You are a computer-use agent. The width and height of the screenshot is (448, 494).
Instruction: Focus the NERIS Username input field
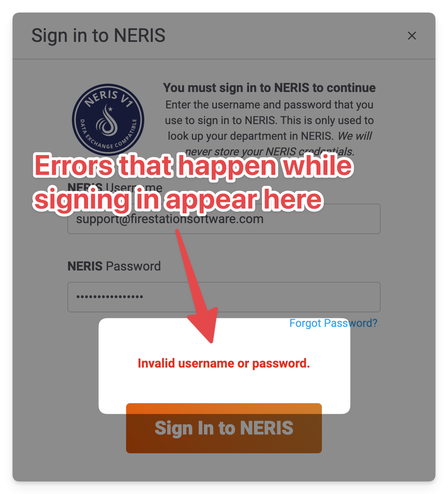pyautogui.click(x=224, y=218)
